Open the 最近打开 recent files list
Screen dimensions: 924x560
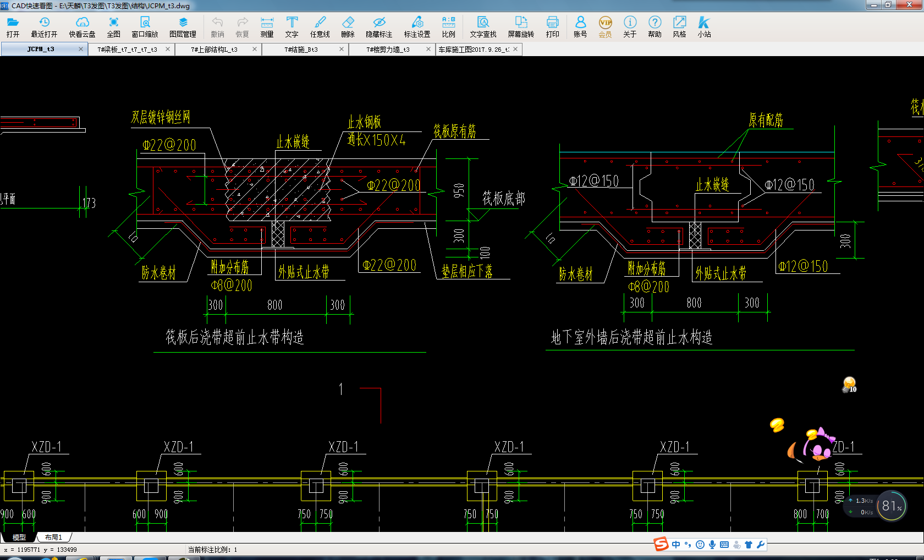click(44, 26)
